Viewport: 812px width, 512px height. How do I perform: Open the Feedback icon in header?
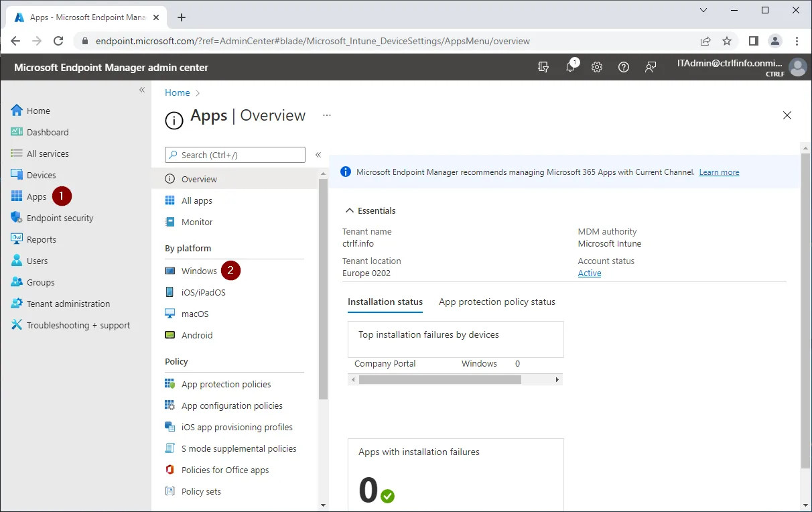click(x=651, y=67)
